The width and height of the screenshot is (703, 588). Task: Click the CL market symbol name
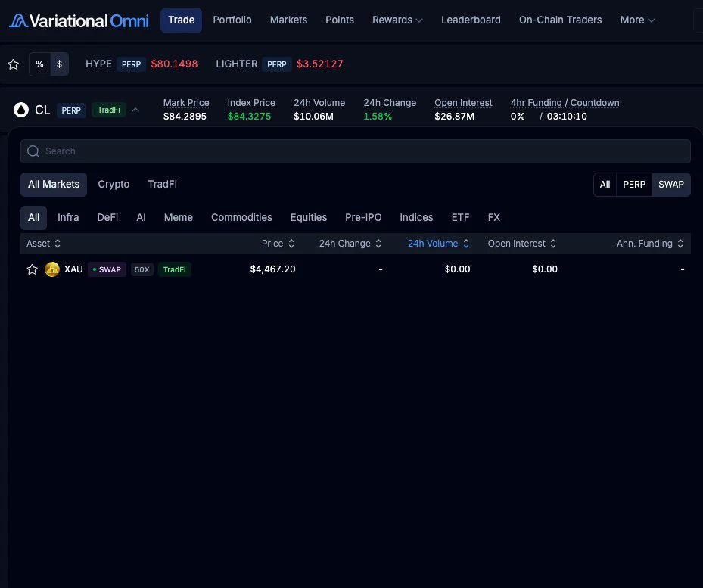point(42,110)
